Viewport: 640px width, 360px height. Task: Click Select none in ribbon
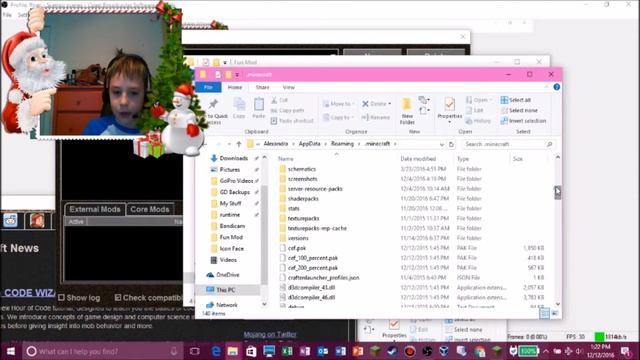[519, 111]
